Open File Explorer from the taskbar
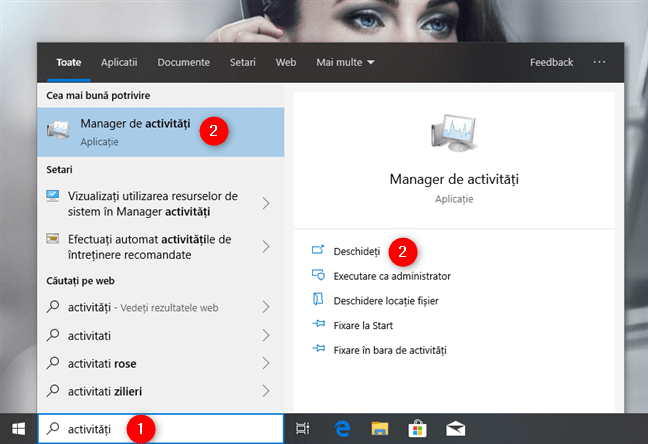648x444 pixels. point(379,428)
